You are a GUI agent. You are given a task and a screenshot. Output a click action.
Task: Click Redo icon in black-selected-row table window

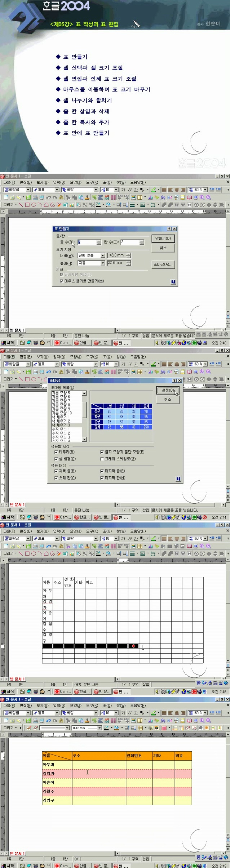point(55,546)
